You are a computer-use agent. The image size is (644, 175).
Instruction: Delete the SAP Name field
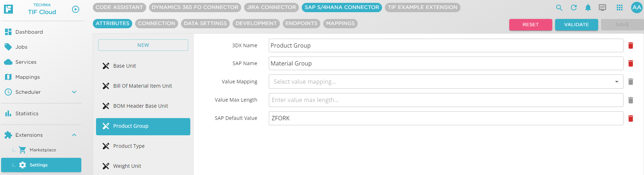pos(630,63)
